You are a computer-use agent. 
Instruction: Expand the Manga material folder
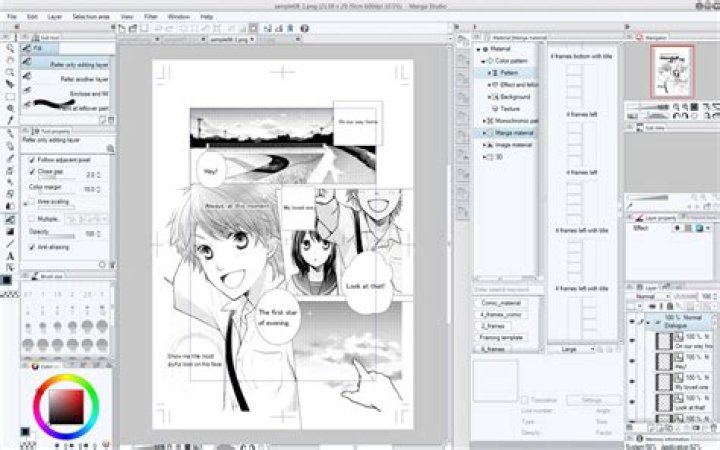(x=484, y=133)
